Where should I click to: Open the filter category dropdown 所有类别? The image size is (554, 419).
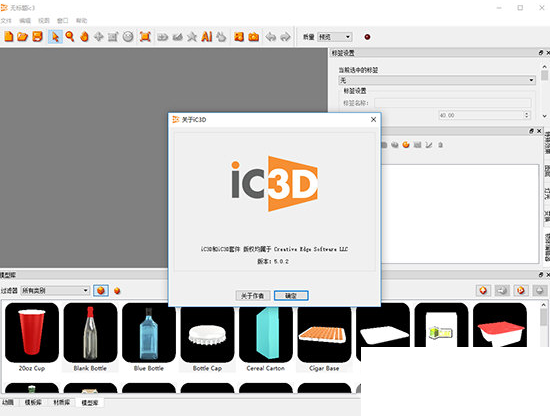(55, 290)
